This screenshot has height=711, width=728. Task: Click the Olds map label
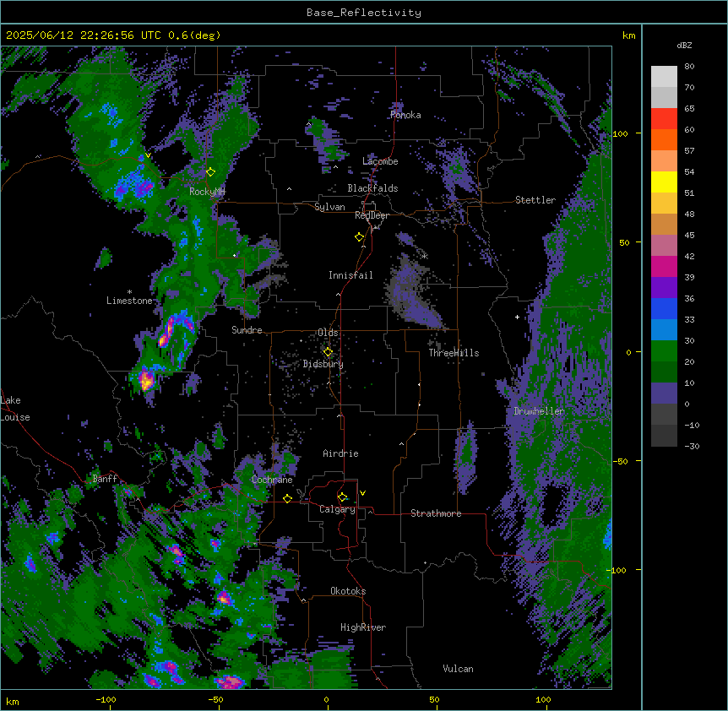point(328,333)
